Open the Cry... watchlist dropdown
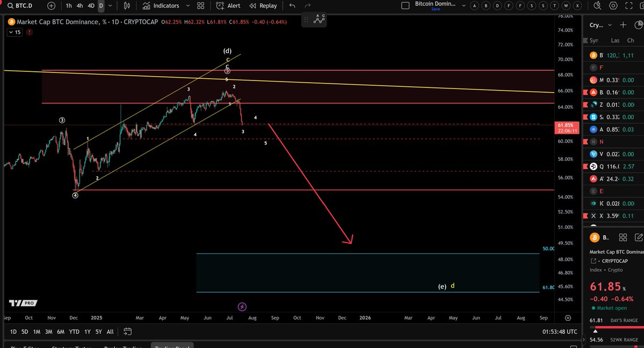644x348 pixels. pyautogui.click(x=601, y=25)
